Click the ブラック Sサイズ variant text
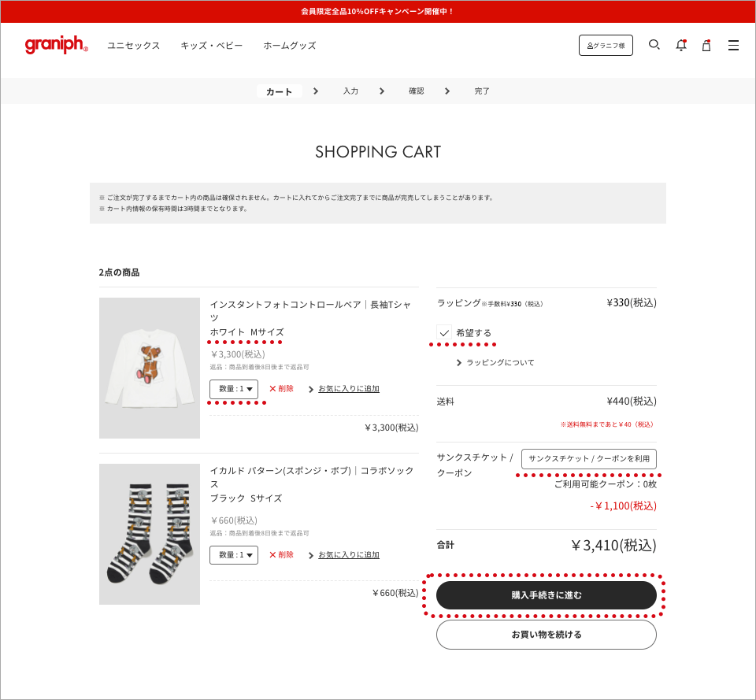The width and height of the screenshot is (756, 700). pyautogui.click(x=246, y=498)
